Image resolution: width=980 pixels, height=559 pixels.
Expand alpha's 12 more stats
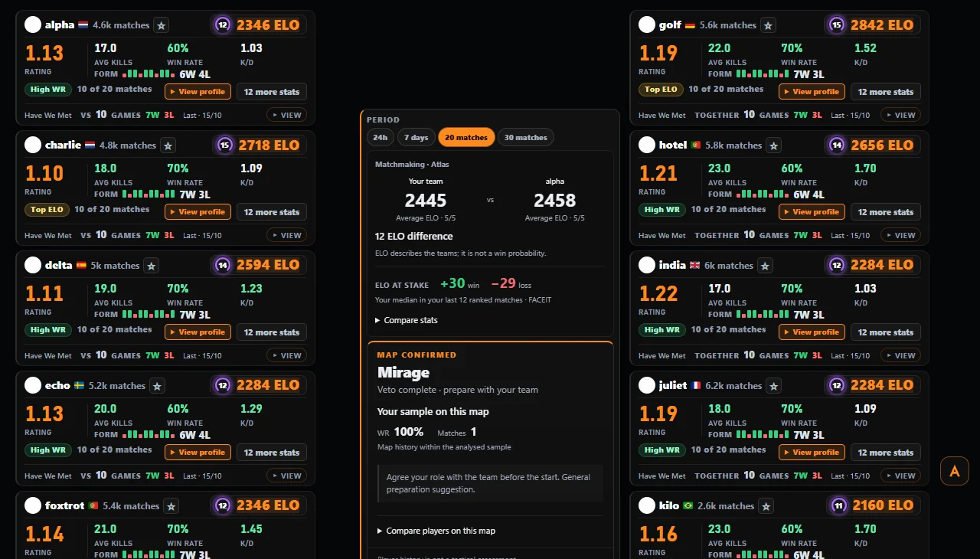(272, 92)
